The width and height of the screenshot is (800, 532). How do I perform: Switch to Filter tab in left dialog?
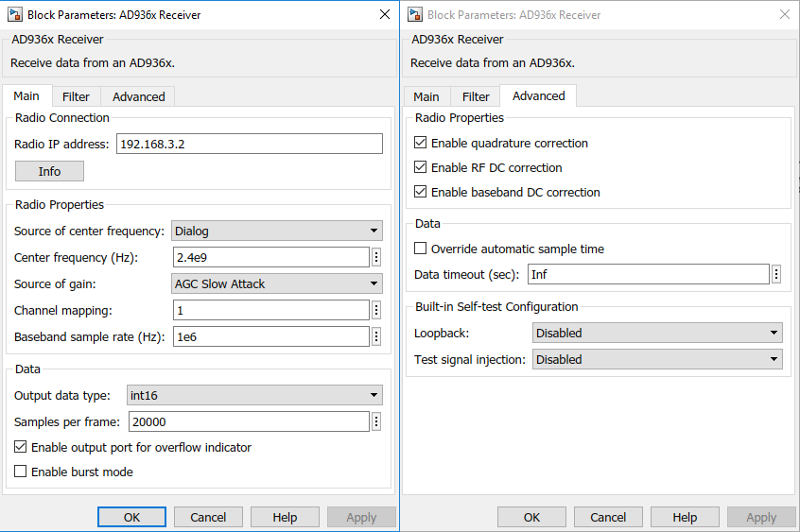pyautogui.click(x=76, y=96)
